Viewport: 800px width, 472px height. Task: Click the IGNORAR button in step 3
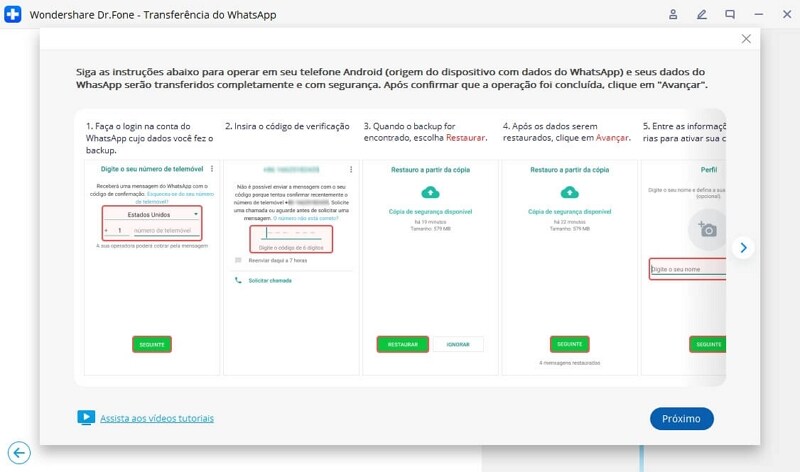[458, 344]
